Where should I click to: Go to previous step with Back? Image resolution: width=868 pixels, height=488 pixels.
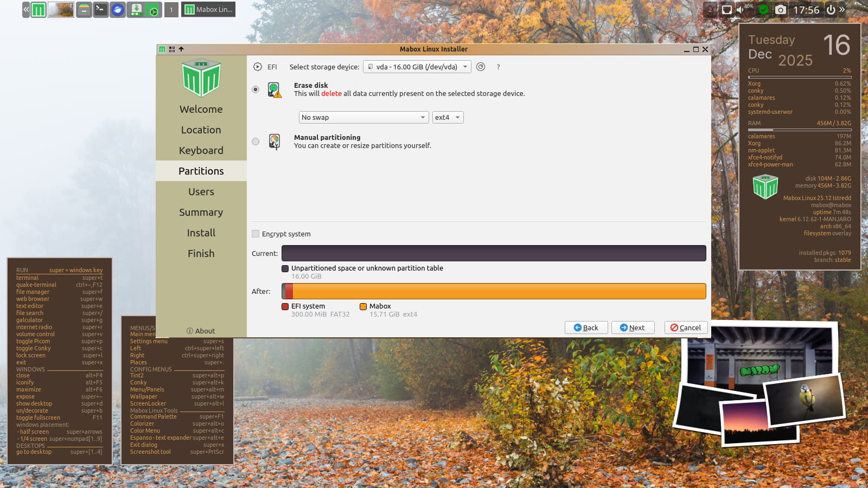(x=586, y=328)
